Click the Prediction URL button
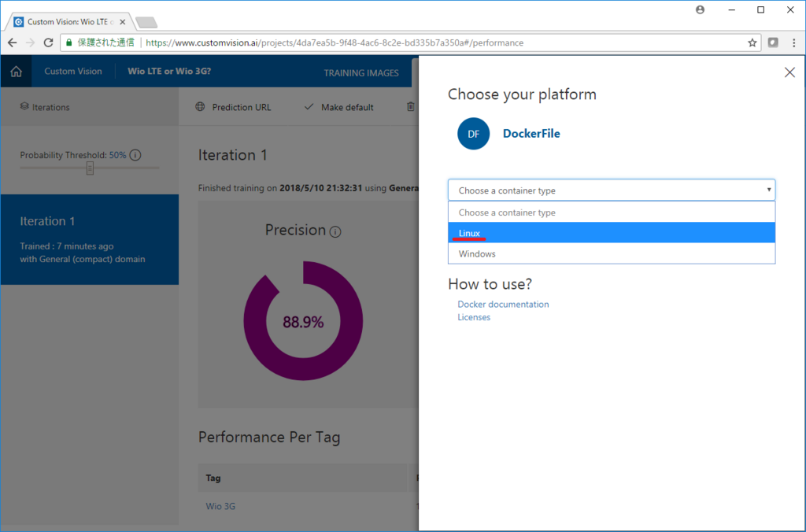 pos(233,107)
